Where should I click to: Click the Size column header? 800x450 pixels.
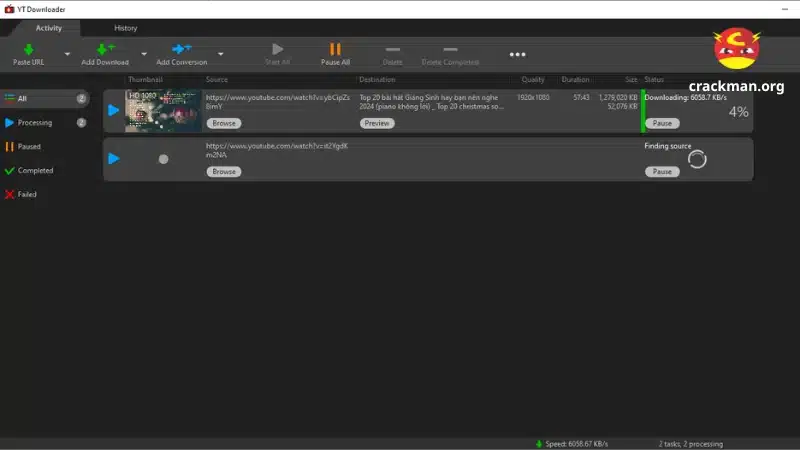click(x=631, y=80)
